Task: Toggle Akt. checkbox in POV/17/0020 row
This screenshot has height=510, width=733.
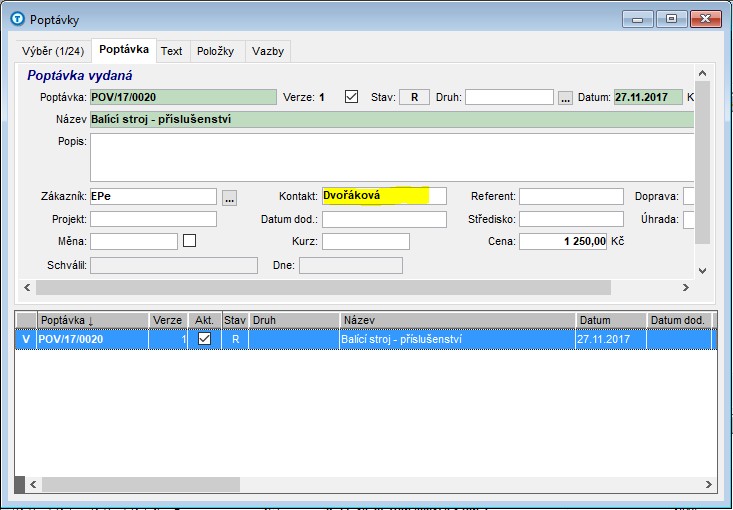Action: point(204,338)
